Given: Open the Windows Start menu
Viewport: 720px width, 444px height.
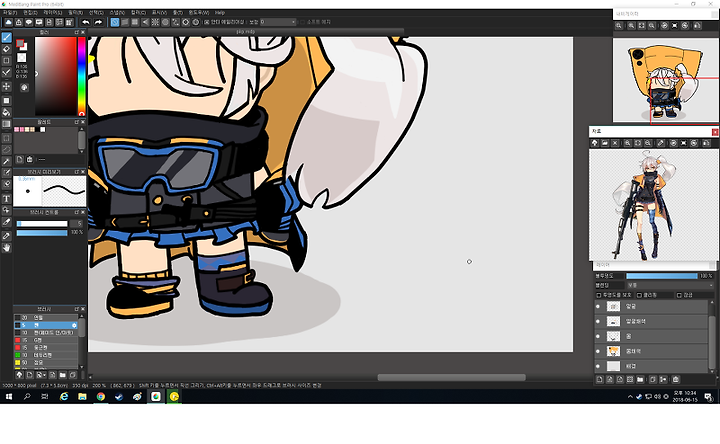Looking at the screenshot, I should point(8,397).
